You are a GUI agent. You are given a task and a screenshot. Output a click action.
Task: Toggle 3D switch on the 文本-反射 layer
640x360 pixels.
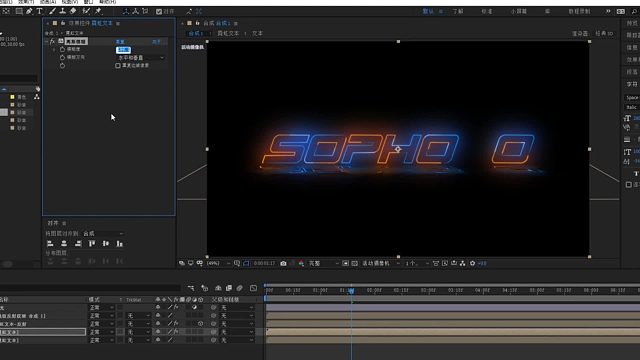point(200,324)
